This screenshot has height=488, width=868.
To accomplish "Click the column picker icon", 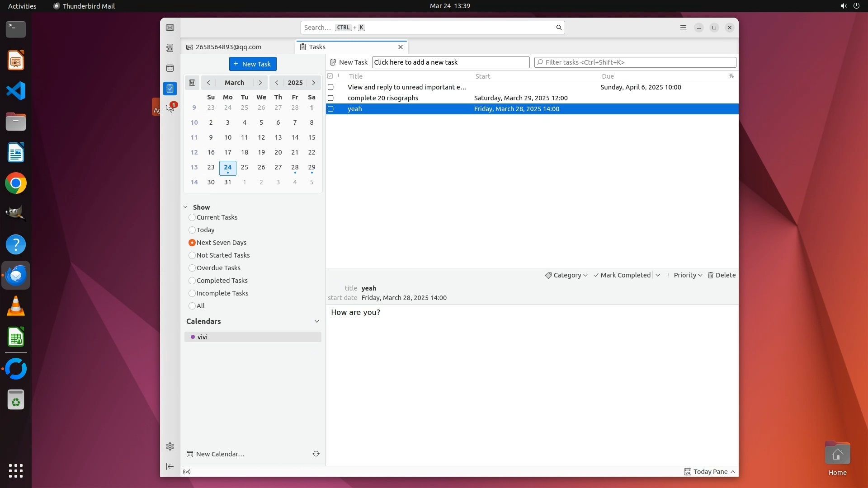I will tap(731, 76).
